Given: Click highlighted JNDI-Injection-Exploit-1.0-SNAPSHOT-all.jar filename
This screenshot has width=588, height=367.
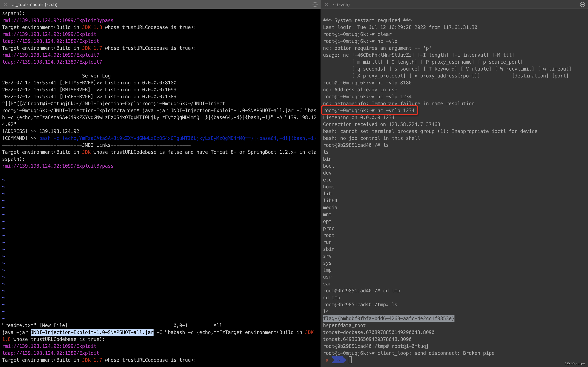Looking at the screenshot, I should click(92, 332).
